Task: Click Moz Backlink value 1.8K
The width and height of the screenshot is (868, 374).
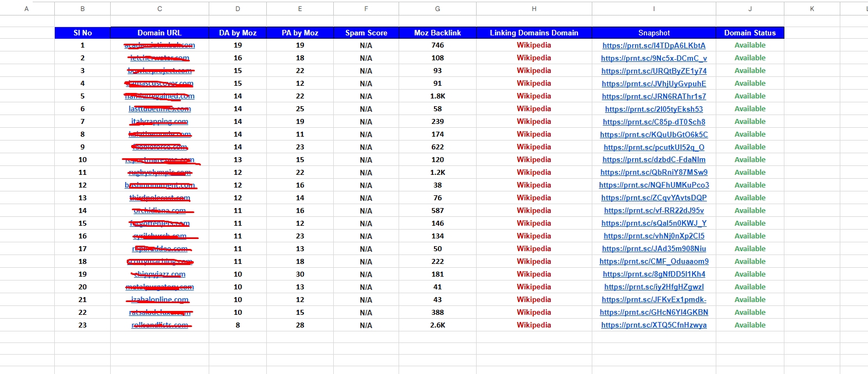Action: [x=437, y=96]
